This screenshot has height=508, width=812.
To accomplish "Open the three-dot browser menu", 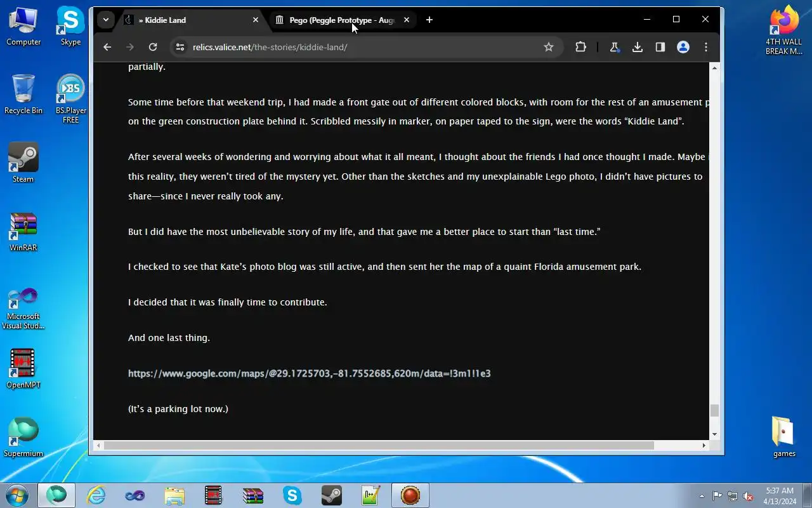I will (706, 47).
